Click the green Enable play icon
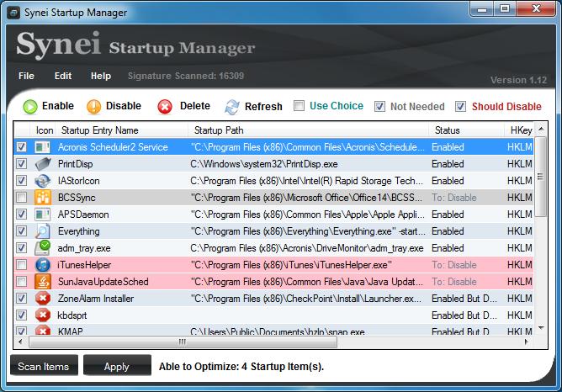Screen dimensions: 562x392 [30, 107]
